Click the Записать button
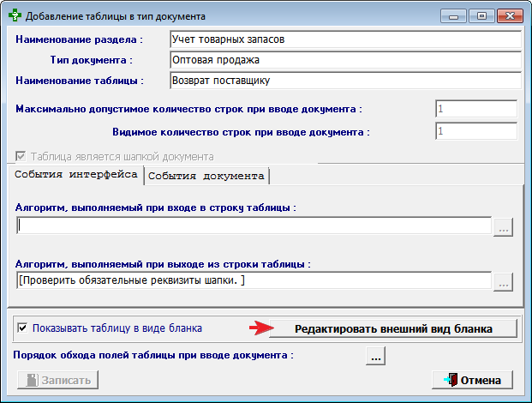This screenshot has width=532, height=403. pyautogui.click(x=57, y=380)
